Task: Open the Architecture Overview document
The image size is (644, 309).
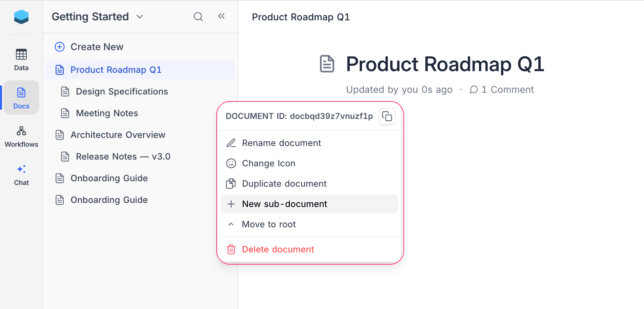Action: click(x=118, y=135)
